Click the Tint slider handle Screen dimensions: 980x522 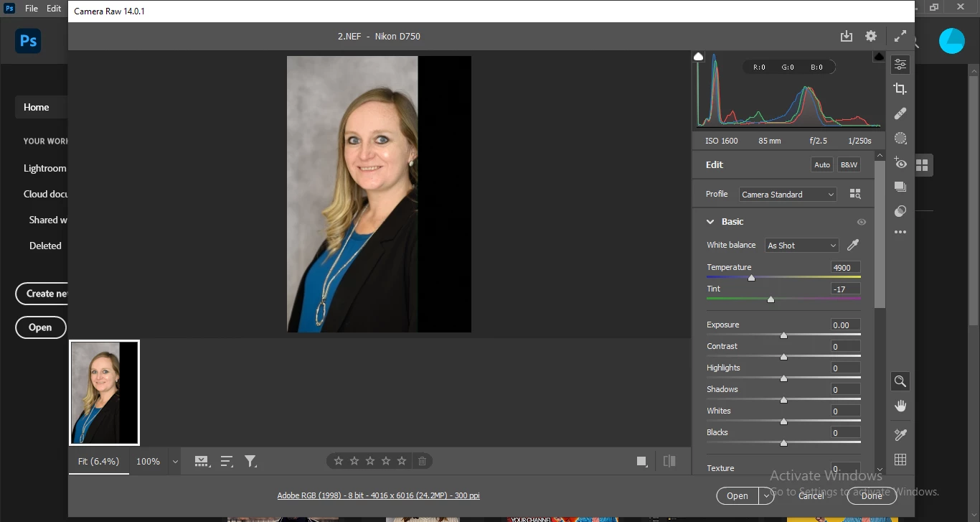click(x=771, y=299)
